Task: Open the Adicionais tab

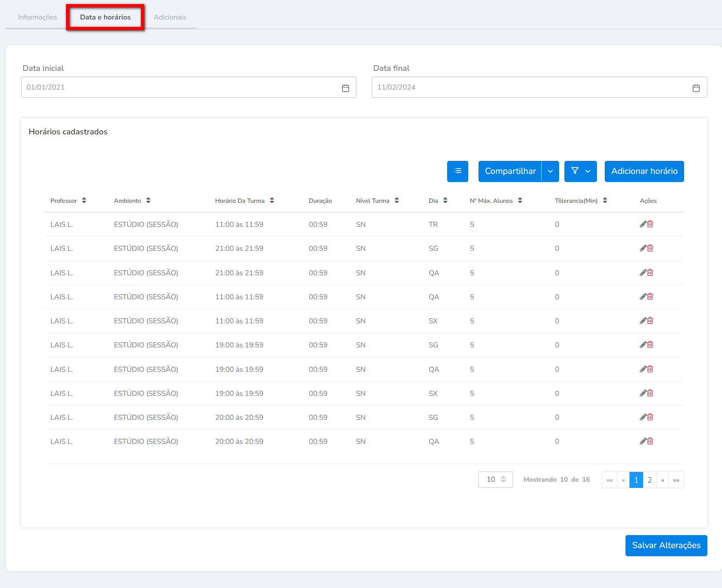Action: point(170,17)
